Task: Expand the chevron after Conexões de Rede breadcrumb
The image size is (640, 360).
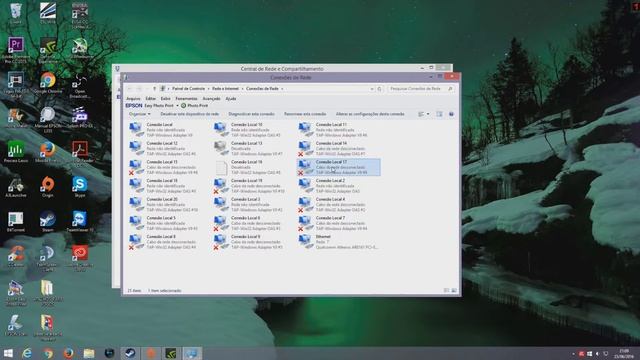Action: (282, 89)
